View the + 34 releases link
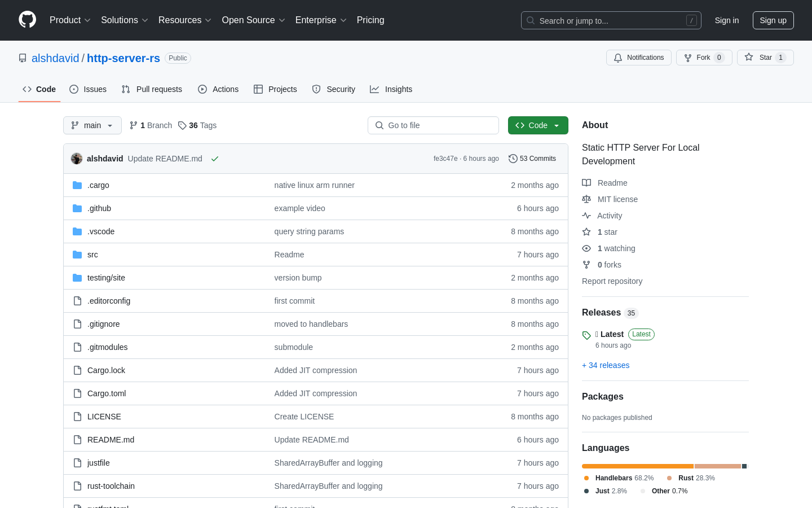This screenshot has height=508, width=812. (x=606, y=365)
